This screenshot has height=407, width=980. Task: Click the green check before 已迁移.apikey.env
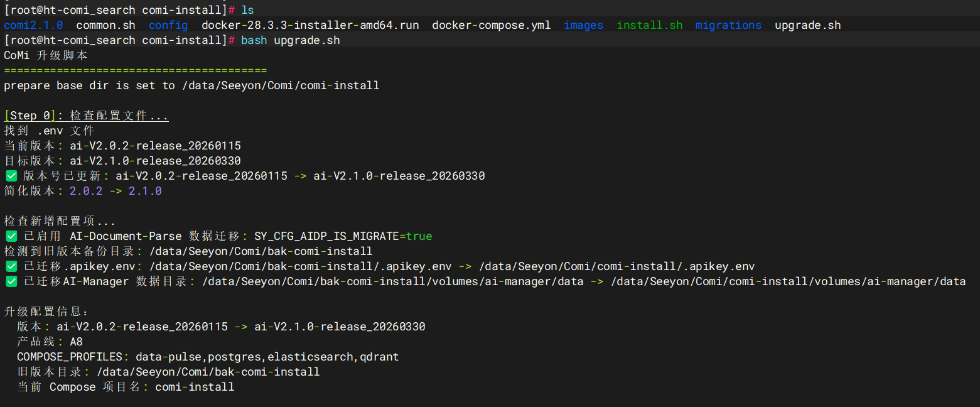click(x=11, y=266)
